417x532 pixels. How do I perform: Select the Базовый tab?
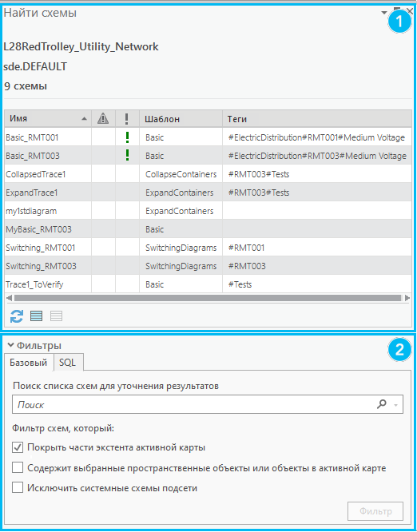29,363
